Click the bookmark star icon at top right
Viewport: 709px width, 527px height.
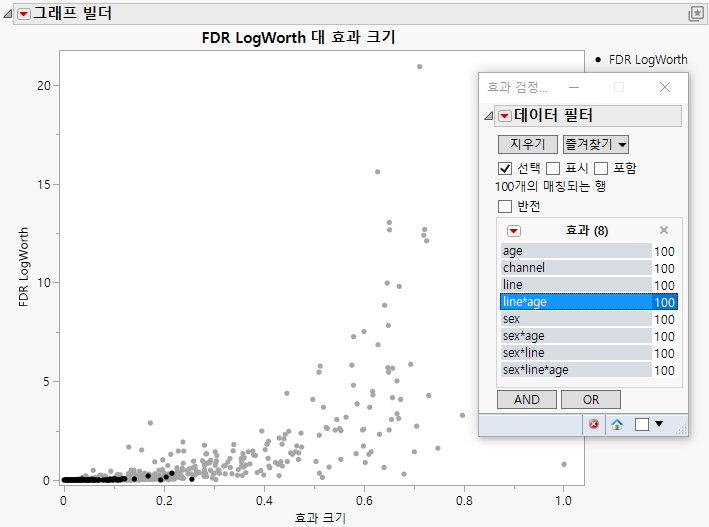(696, 14)
